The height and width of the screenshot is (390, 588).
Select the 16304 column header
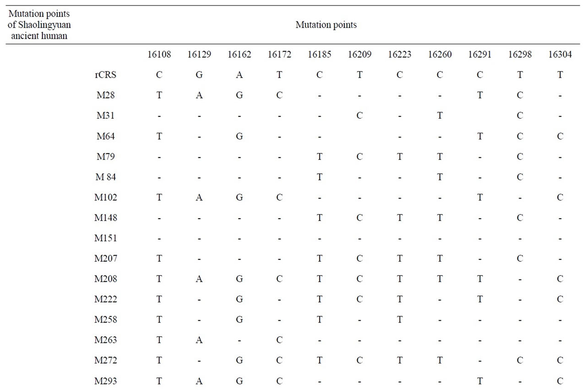[560, 55]
